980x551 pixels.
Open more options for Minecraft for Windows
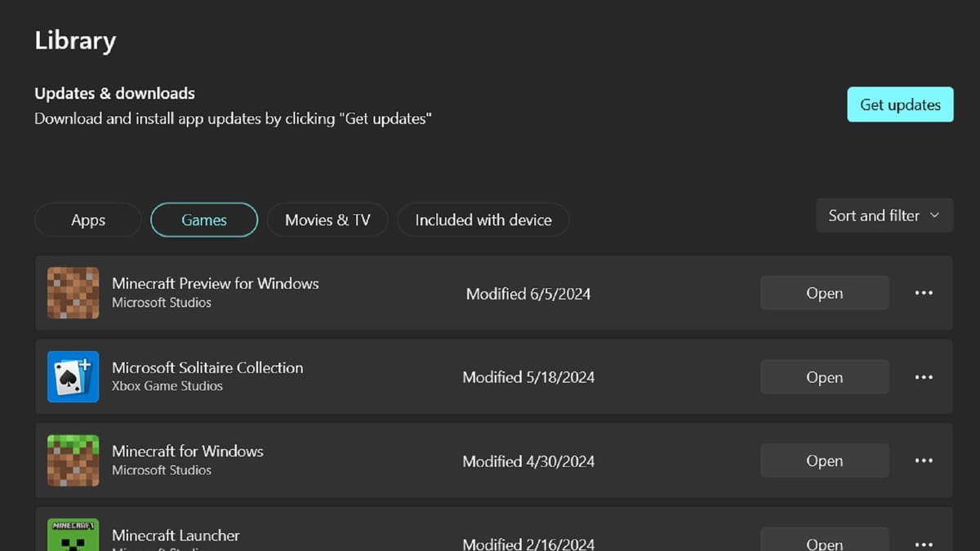[x=924, y=460]
